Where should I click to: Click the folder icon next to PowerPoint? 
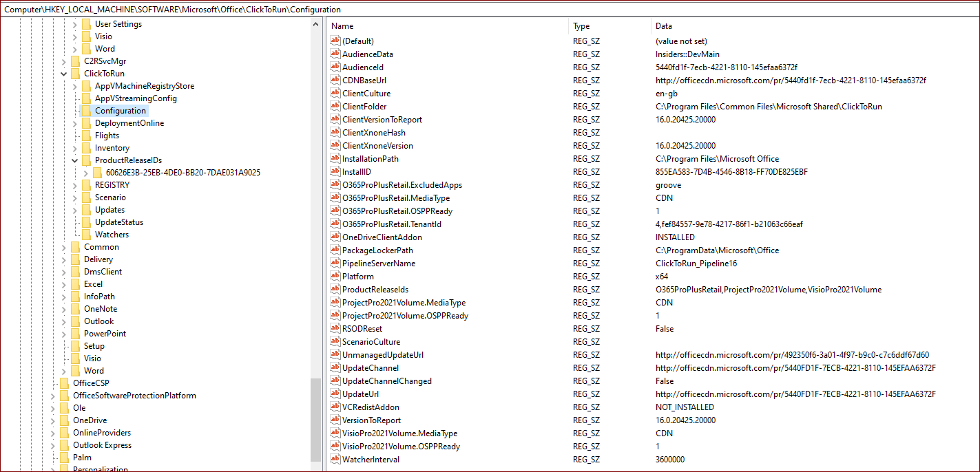tap(76, 334)
